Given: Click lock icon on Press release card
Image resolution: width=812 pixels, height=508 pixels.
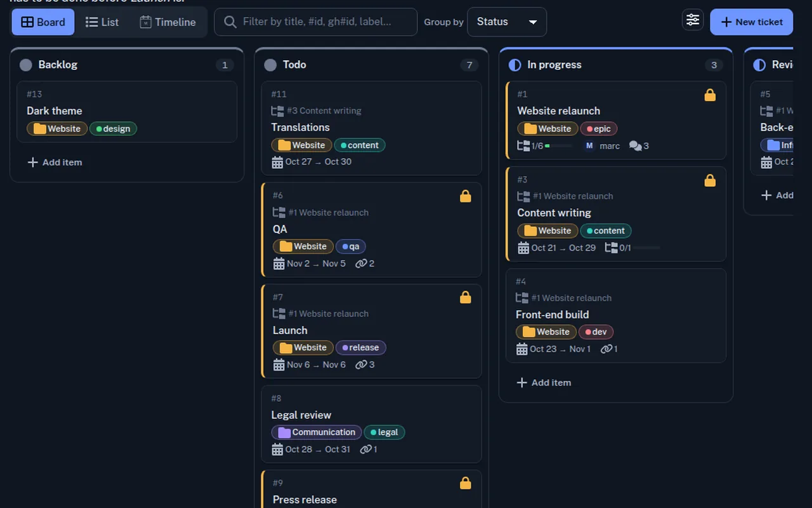Looking at the screenshot, I should point(466,483).
